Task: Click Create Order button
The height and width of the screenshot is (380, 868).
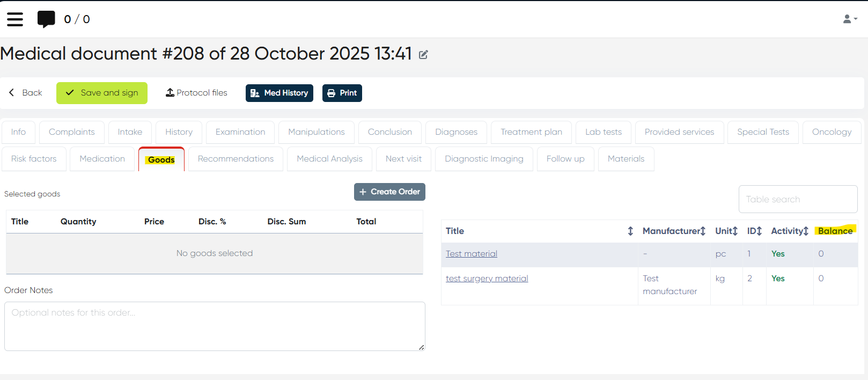Action: 389,192
